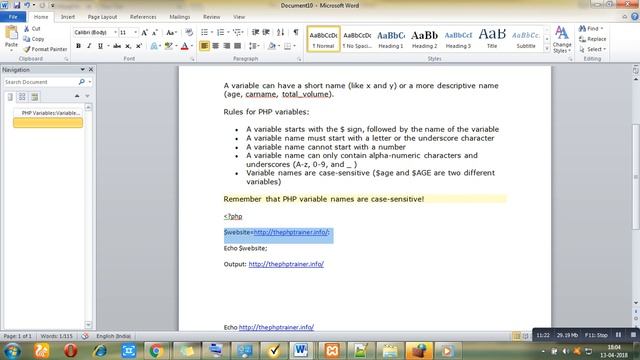This screenshot has width=640, height=360.
Task: Pause the screen recorder
Action: click(x=618, y=335)
